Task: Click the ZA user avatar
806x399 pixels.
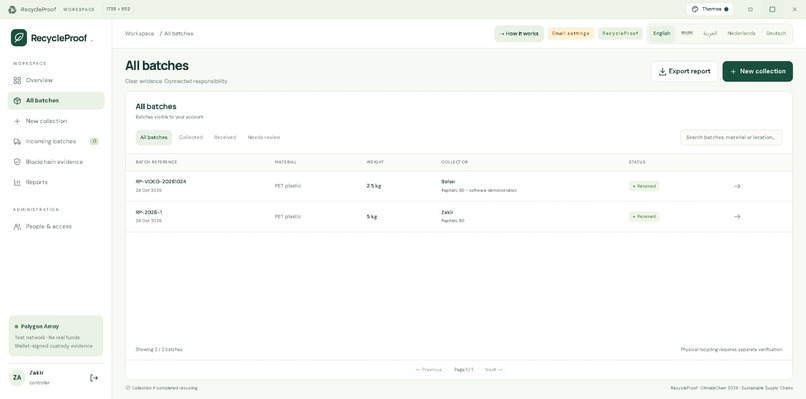Action: coord(17,378)
